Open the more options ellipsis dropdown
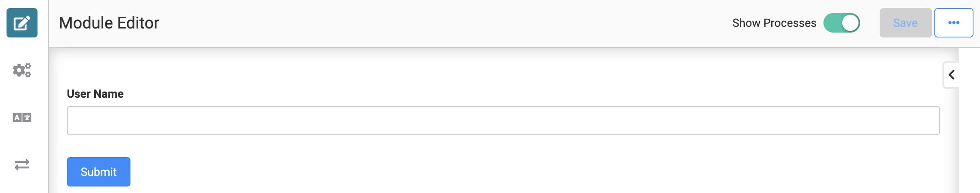The height and width of the screenshot is (193, 980). [954, 23]
